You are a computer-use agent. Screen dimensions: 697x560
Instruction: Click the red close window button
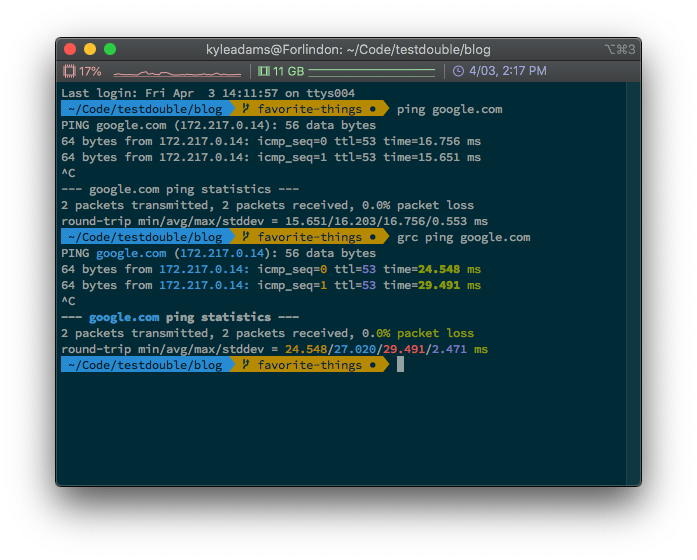pyautogui.click(x=70, y=49)
